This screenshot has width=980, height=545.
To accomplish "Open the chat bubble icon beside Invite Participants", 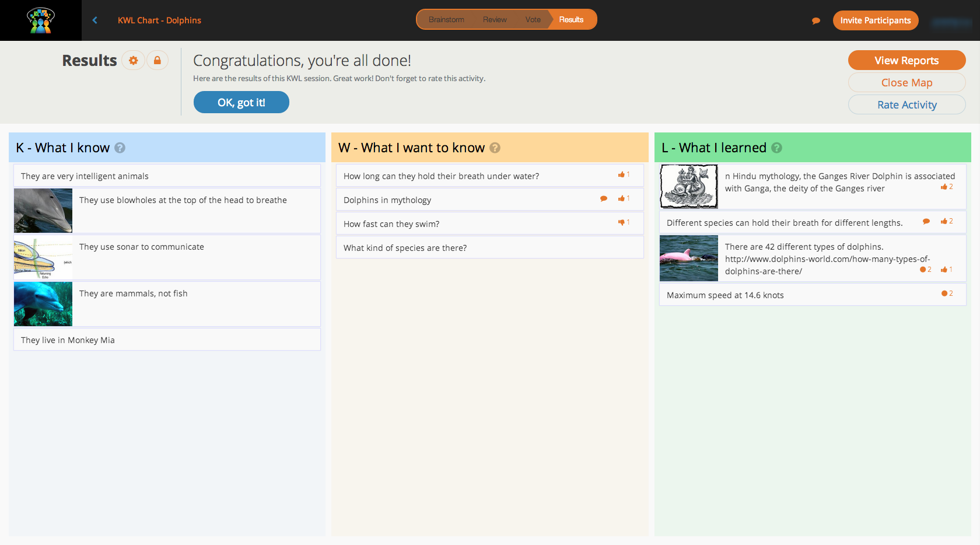I will (816, 21).
